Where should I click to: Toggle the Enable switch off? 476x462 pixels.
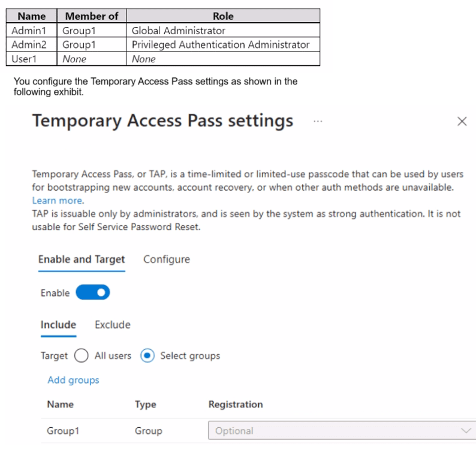(x=93, y=293)
